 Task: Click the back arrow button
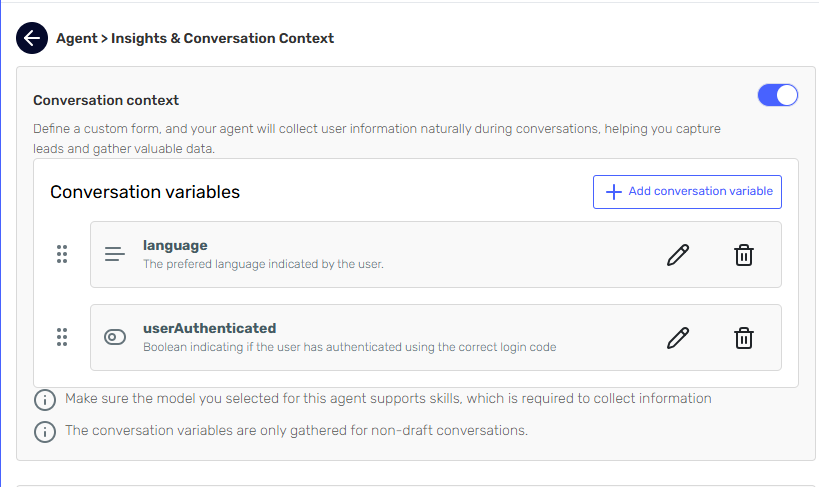[x=32, y=38]
